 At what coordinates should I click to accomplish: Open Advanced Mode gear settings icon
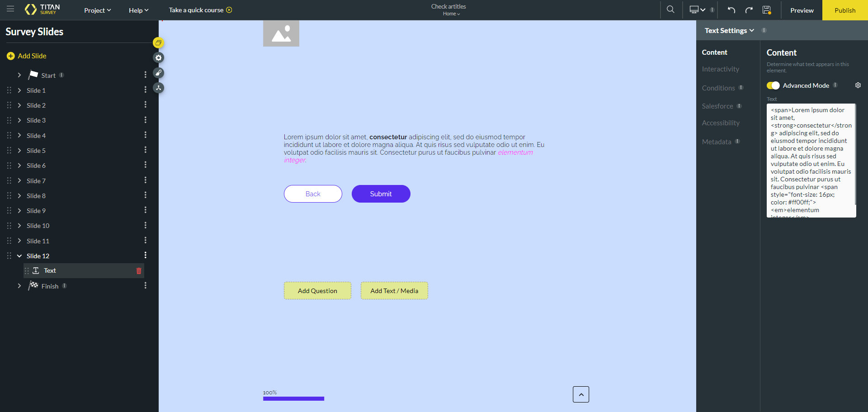pos(858,85)
